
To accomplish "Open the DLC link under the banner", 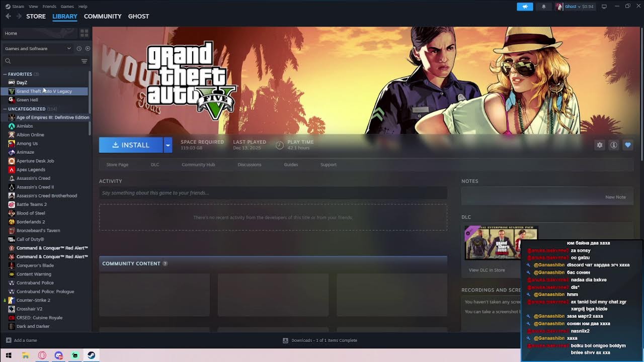I will click(x=155, y=164).
